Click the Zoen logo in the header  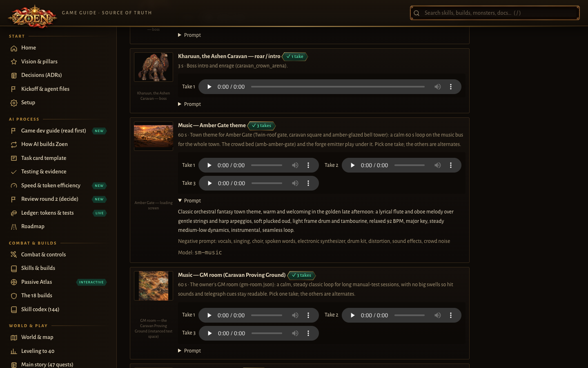pyautogui.click(x=32, y=16)
